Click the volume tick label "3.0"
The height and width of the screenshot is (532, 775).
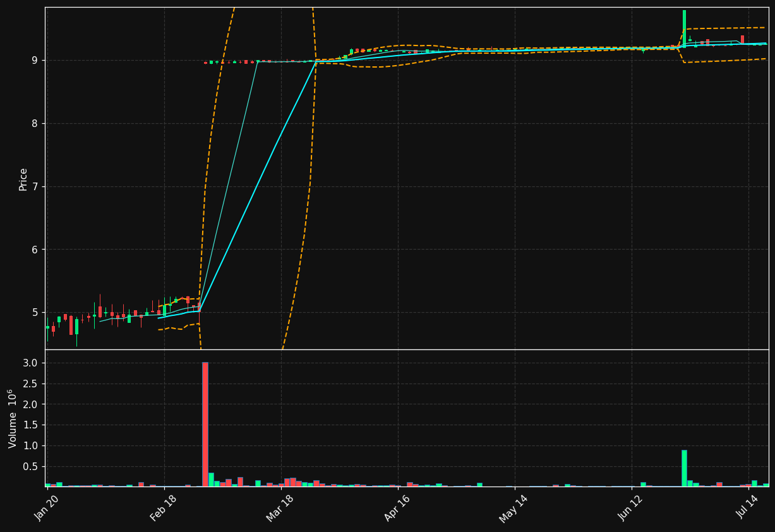point(31,363)
